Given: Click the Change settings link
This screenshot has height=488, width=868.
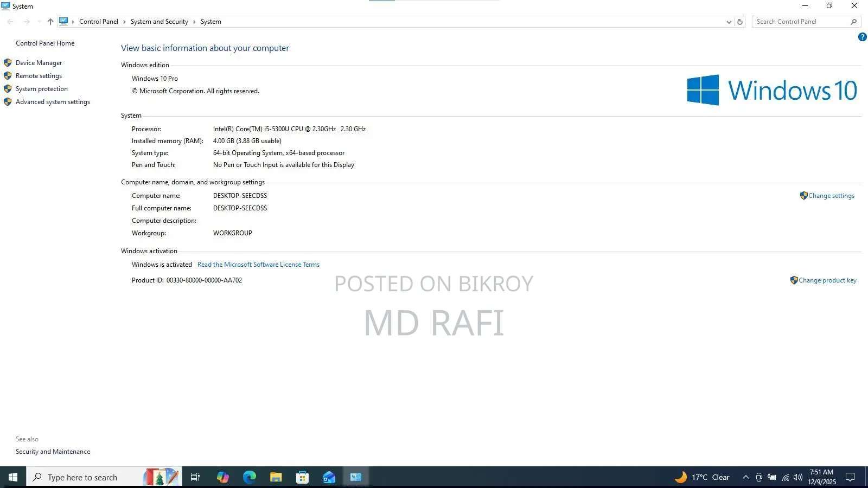Looking at the screenshot, I should 831,196.
